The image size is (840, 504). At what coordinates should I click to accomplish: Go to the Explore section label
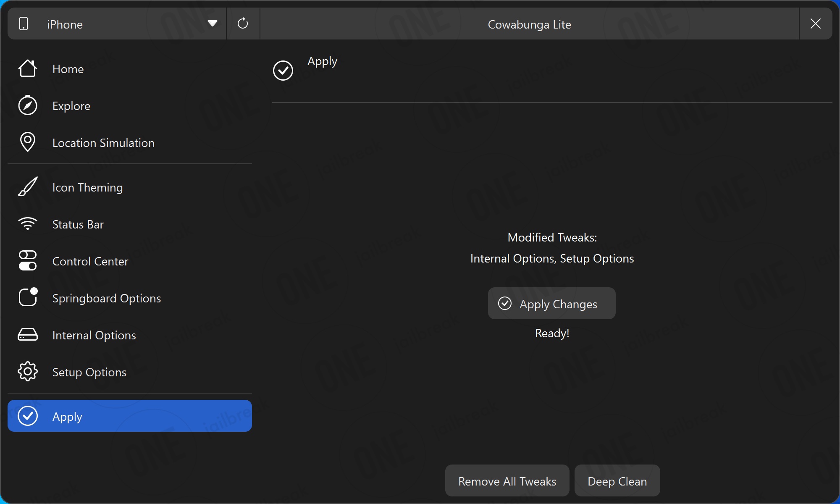pyautogui.click(x=71, y=106)
